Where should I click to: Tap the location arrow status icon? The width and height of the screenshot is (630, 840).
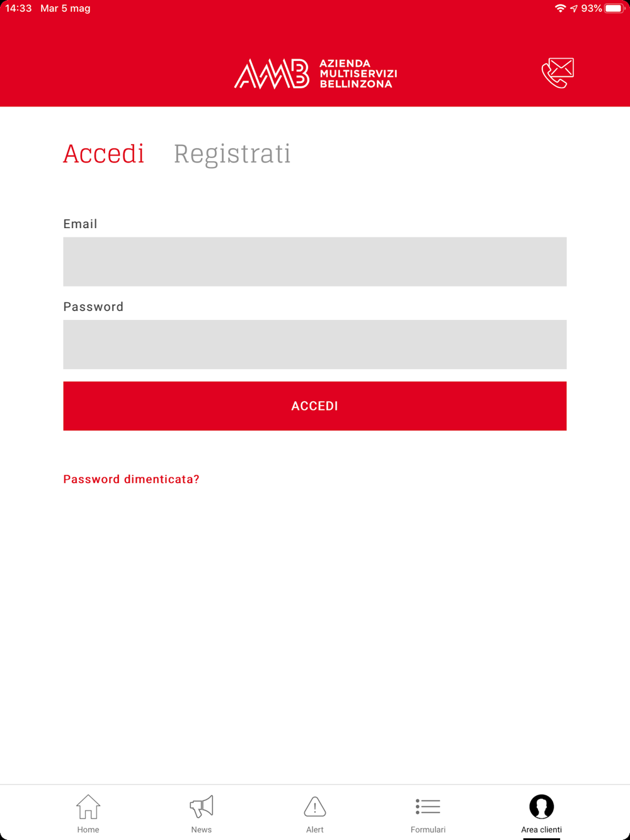click(574, 8)
